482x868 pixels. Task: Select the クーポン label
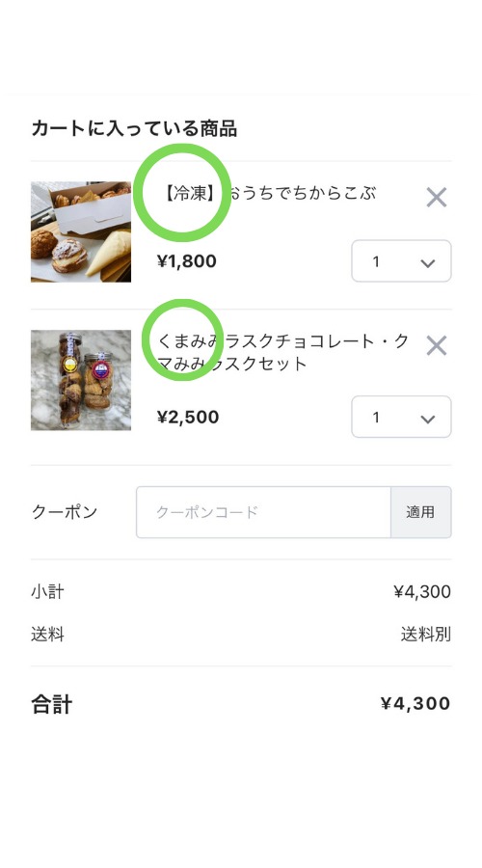click(65, 512)
